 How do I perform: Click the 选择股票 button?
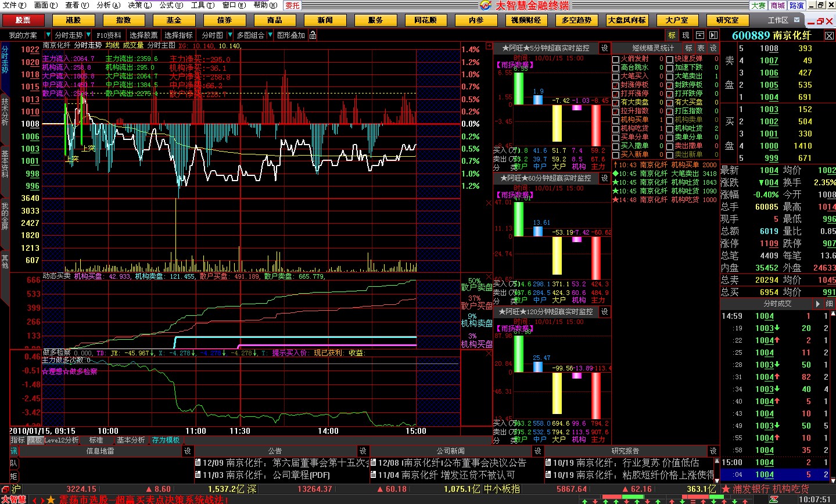pyautogui.click(x=143, y=35)
